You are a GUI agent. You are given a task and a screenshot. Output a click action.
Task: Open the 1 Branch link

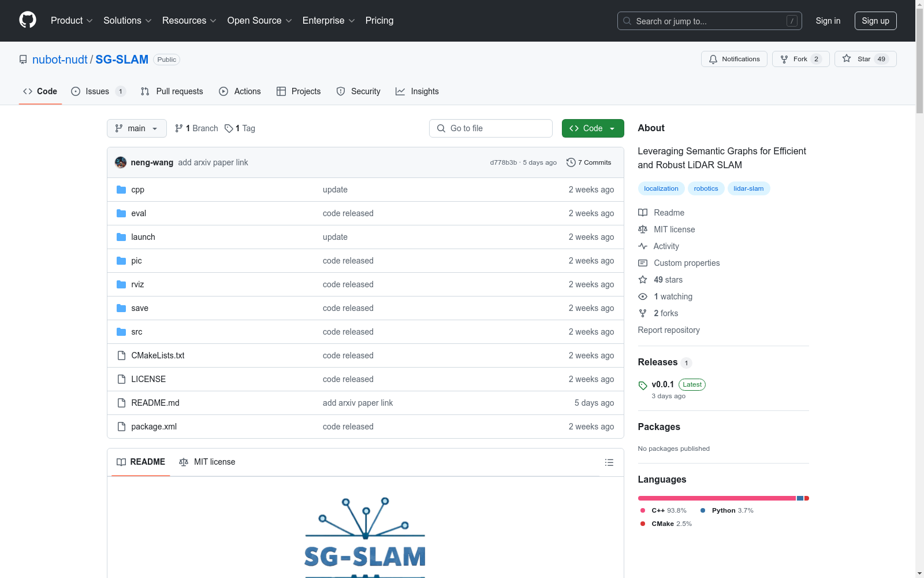[x=196, y=128]
